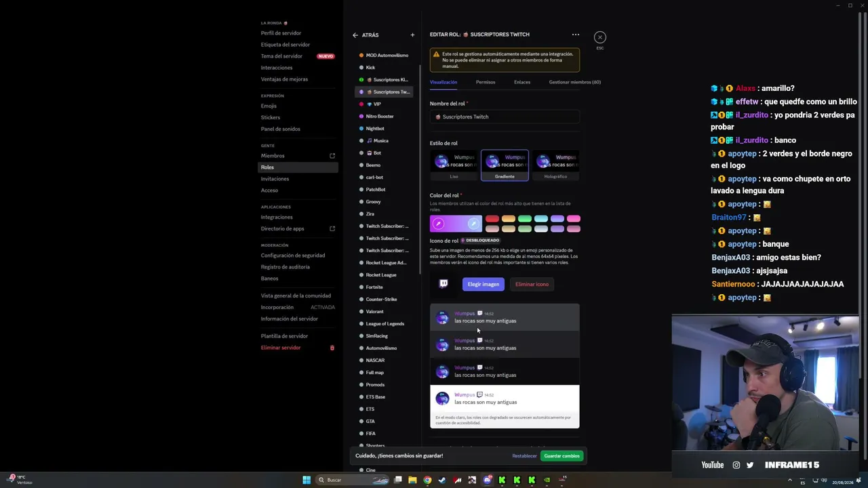Click the Instagram icon in the stream overlay
Screen dimensions: 868x488
pyautogui.click(x=736, y=465)
